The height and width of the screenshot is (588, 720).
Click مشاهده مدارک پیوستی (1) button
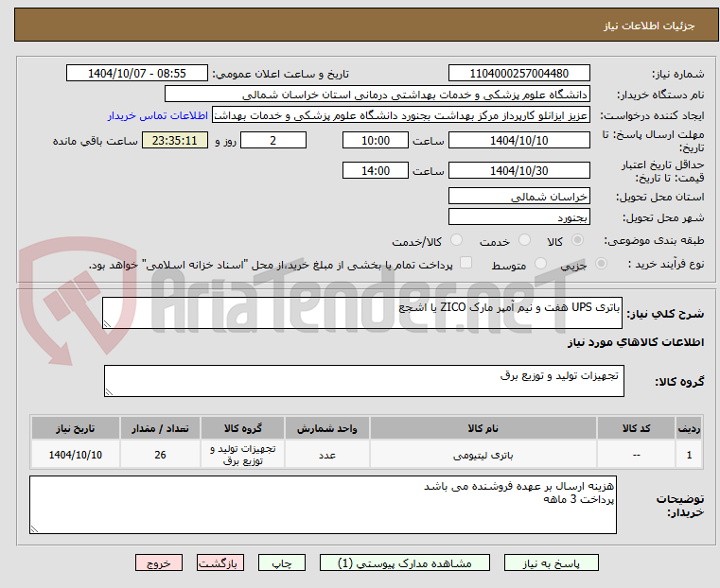point(405,562)
